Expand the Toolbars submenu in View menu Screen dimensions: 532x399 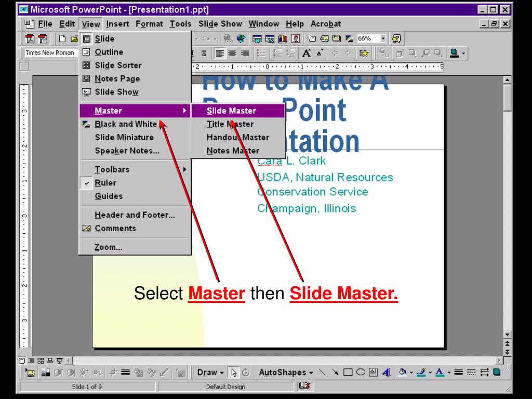tap(135, 170)
